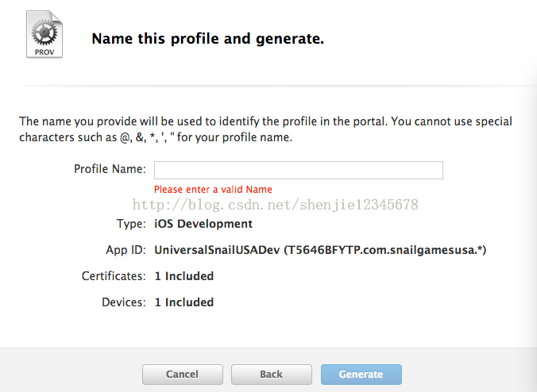This screenshot has width=537, height=392.
Task: Click the Devices label
Action: click(x=124, y=302)
